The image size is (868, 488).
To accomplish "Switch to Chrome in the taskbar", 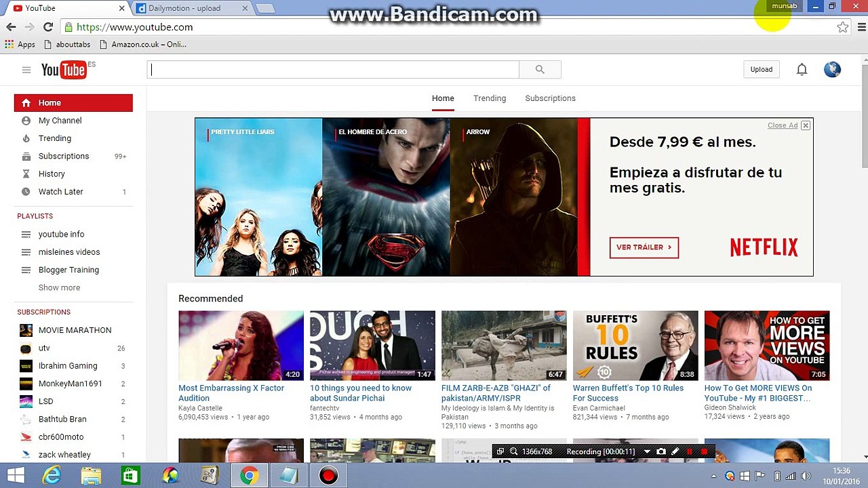I will [x=249, y=476].
